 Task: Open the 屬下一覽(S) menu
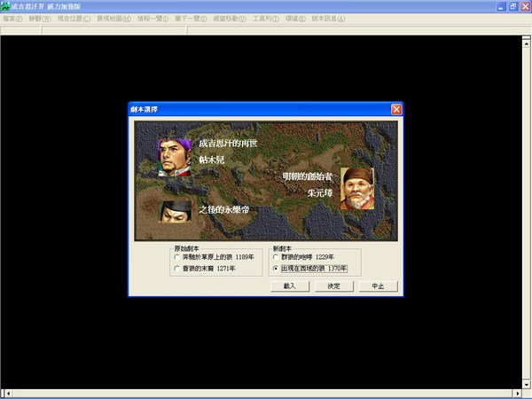pyautogui.click(x=191, y=19)
